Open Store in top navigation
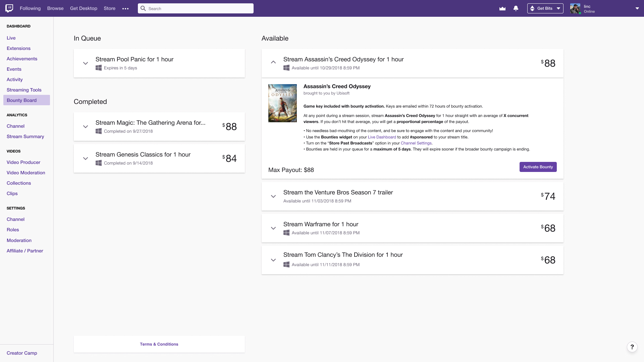Image resolution: width=644 pixels, height=362 pixels. click(110, 8)
